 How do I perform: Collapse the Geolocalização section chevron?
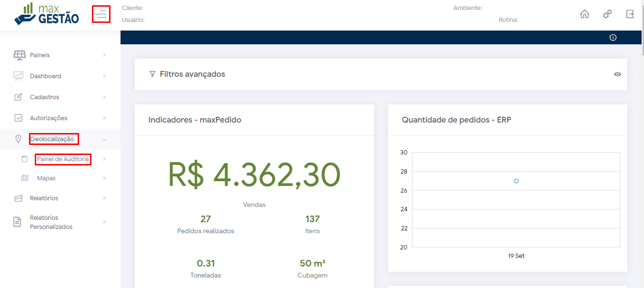point(104,139)
